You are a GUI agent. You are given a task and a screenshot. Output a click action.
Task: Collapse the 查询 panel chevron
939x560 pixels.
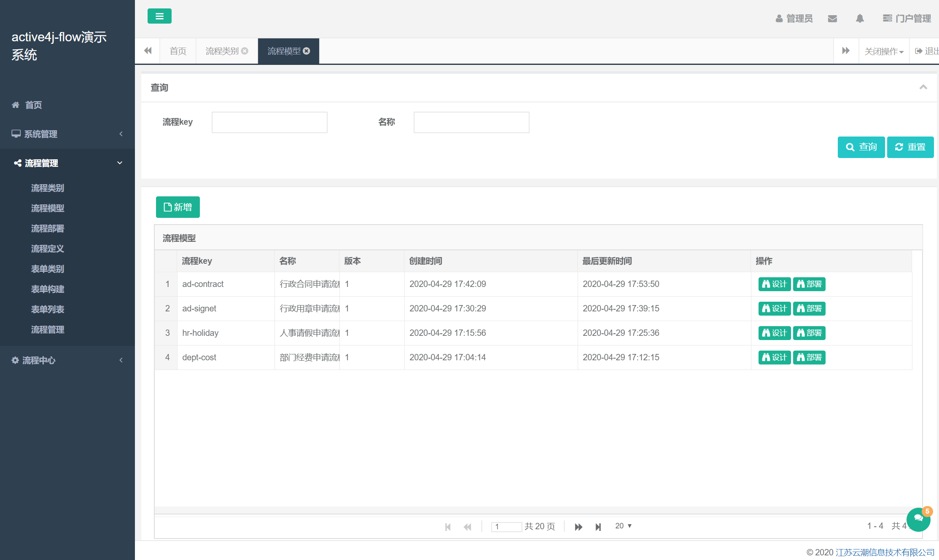923,87
